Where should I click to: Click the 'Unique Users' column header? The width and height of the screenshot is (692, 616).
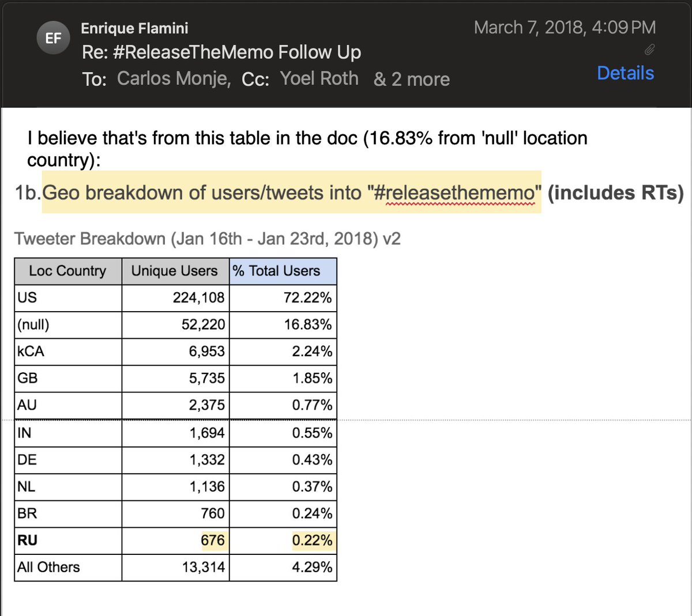pos(175,271)
